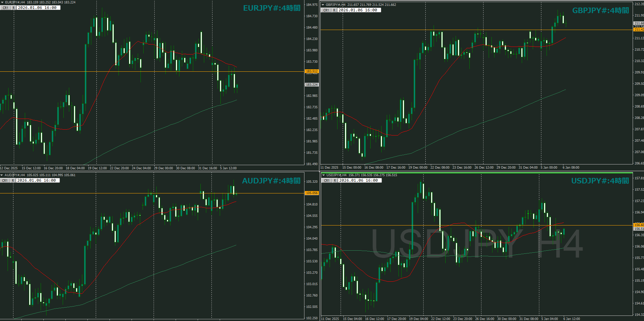Click the AUDJPY date-time input field

click(38, 181)
